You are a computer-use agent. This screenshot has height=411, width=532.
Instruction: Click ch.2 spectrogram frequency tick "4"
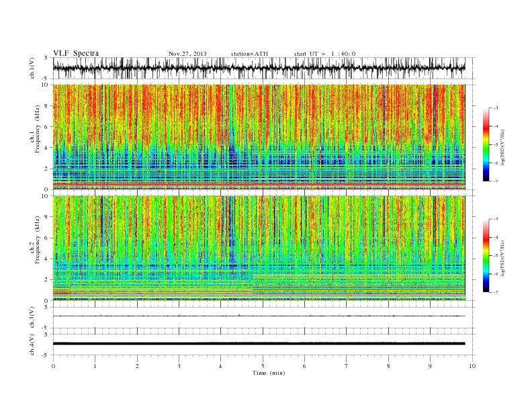point(47,259)
